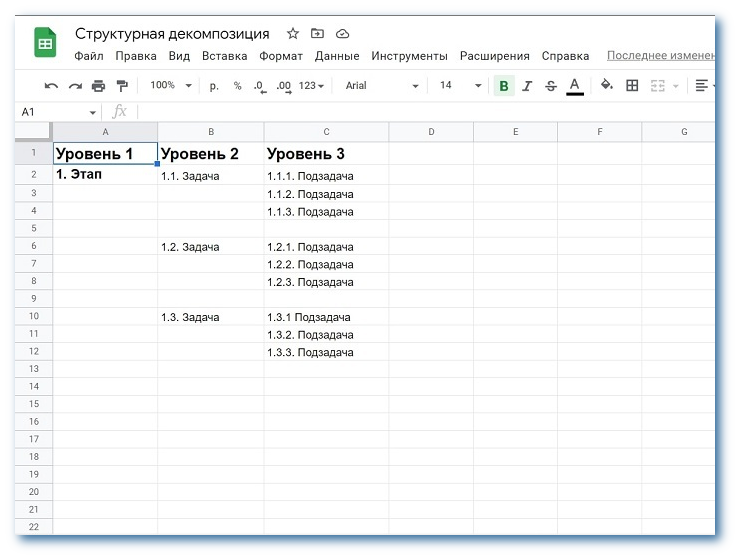The image size is (740, 560).
Task: Toggle Bold formatting button
Action: coord(504,86)
